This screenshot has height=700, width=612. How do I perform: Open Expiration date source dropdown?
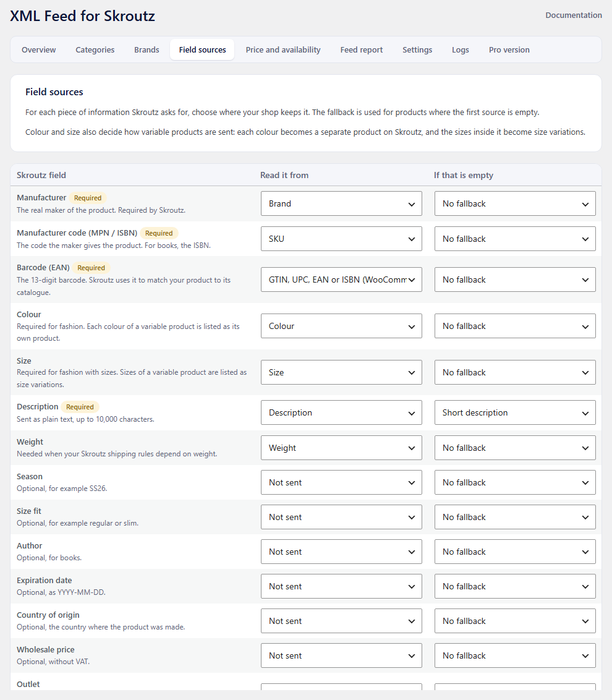[x=341, y=586]
